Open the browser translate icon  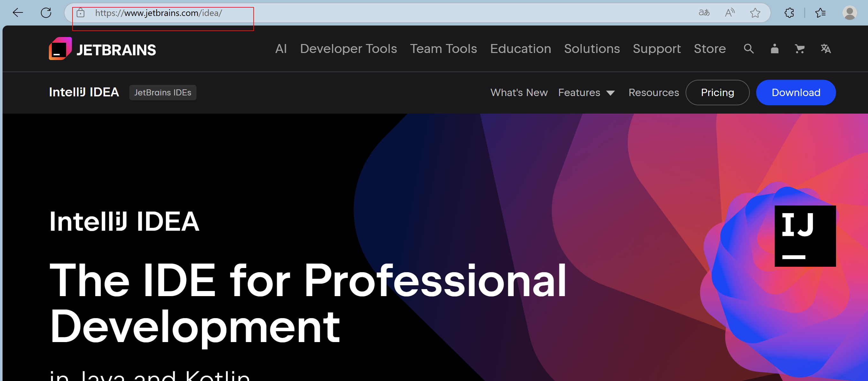click(x=704, y=13)
